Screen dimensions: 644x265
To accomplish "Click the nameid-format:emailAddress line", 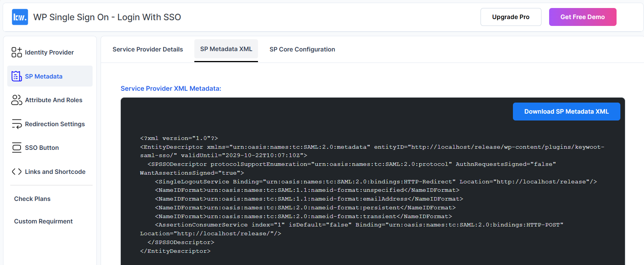I will [x=309, y=199].
